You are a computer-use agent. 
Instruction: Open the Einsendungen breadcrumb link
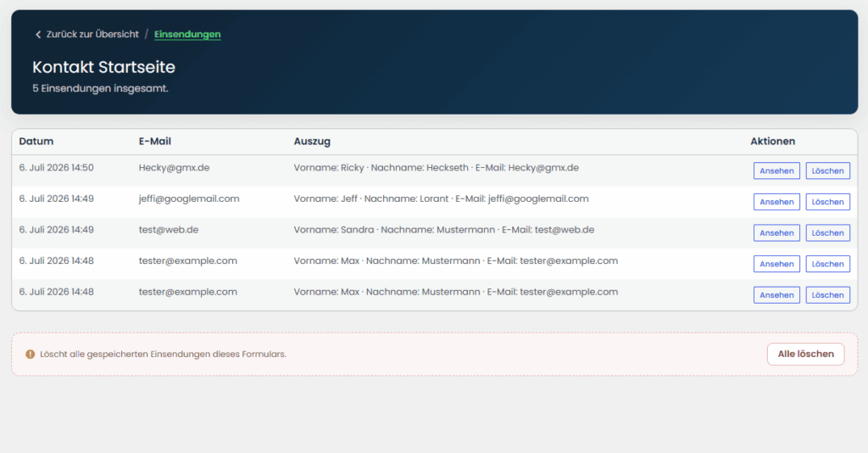point(187,34)
